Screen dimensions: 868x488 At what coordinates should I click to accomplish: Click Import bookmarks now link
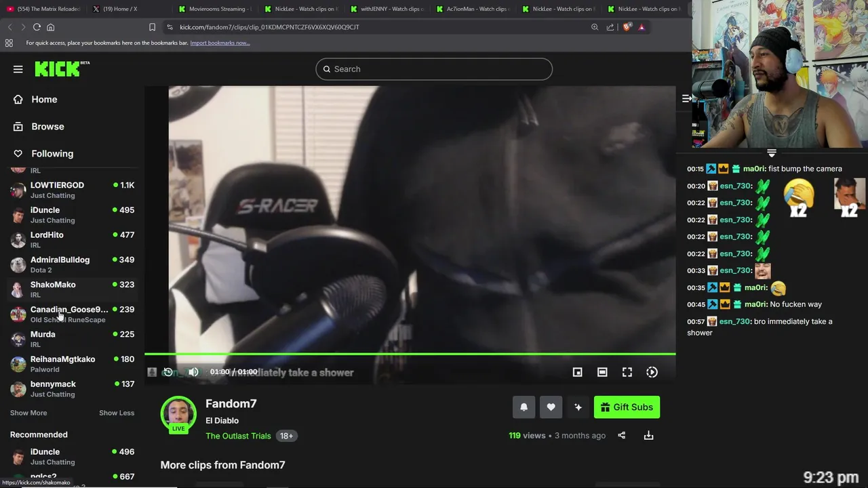click(x=220, y=43)
